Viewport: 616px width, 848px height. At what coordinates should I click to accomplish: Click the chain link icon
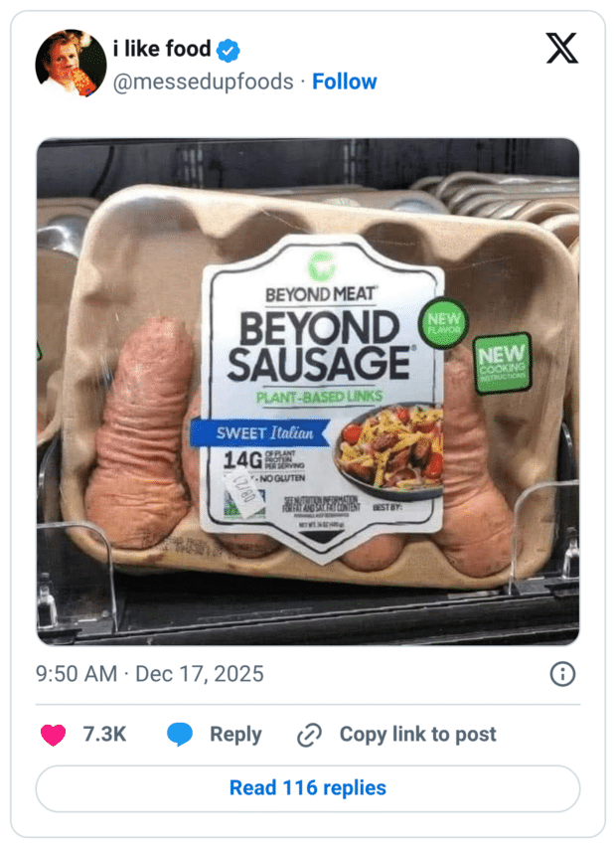click(x=310, y=735)
